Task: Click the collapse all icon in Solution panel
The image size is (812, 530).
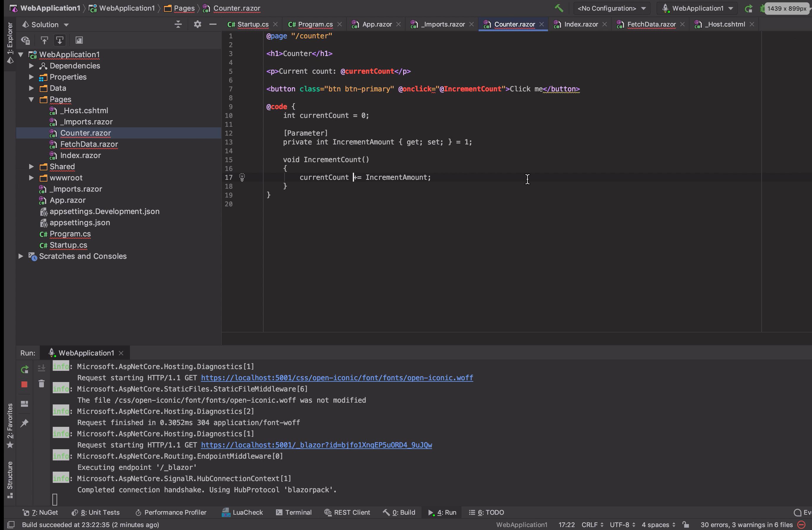Action: (178, 24)
